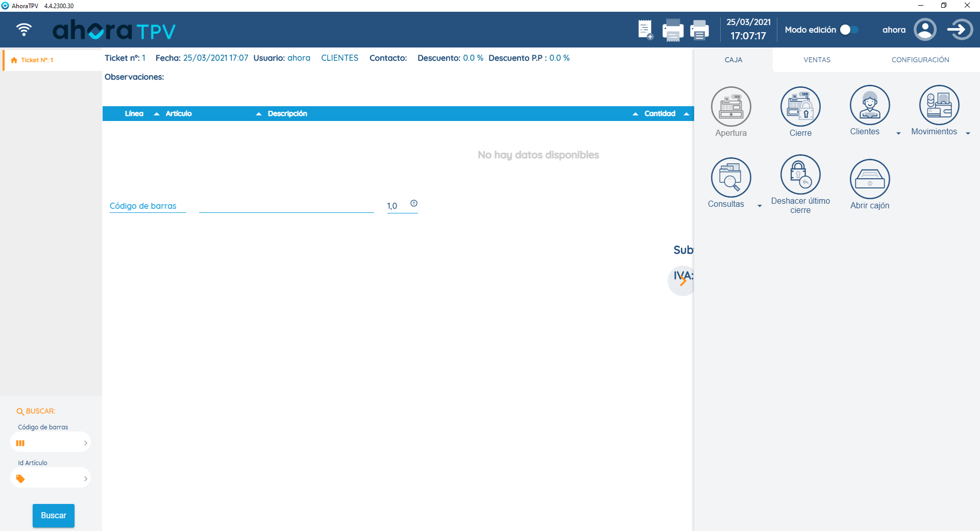
Task: Switch to the CONFIGURACIÓN tab
Action: coord(920,60)
